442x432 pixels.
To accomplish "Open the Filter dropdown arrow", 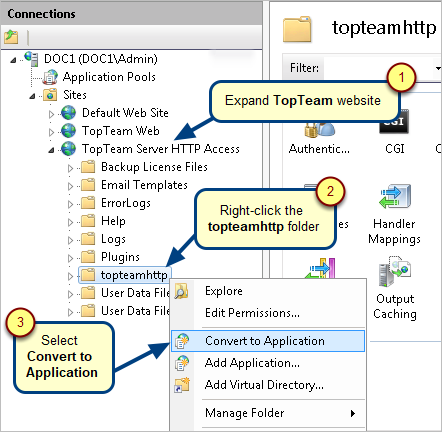I will click(438, 68).
